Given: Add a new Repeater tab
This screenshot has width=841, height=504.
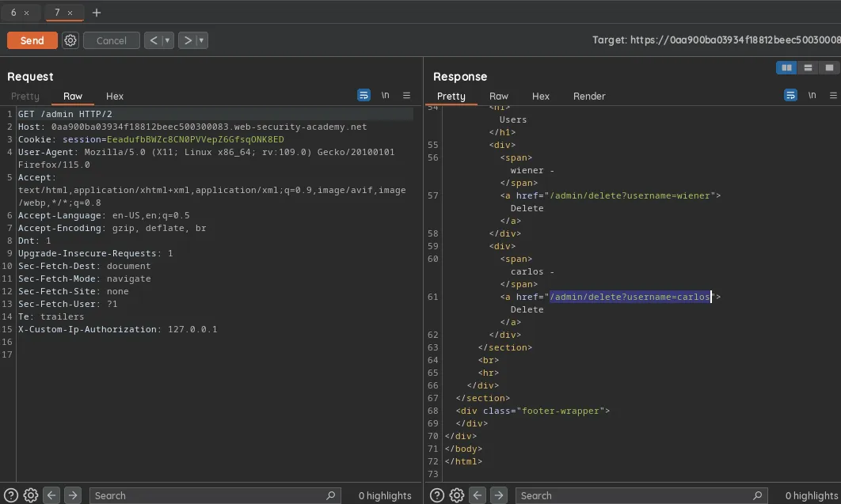Looking at the screenshot, I should (97, 13).
